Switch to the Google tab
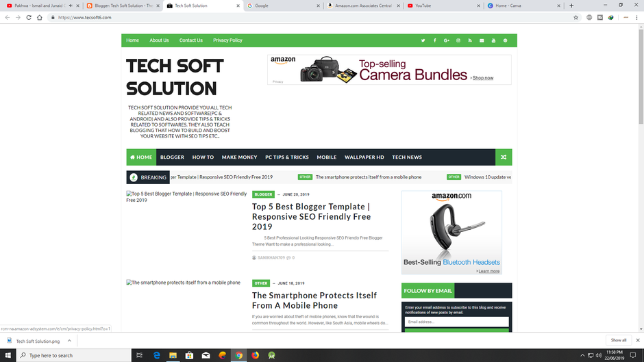The image size is (644, 362). [x=284, y=5]
